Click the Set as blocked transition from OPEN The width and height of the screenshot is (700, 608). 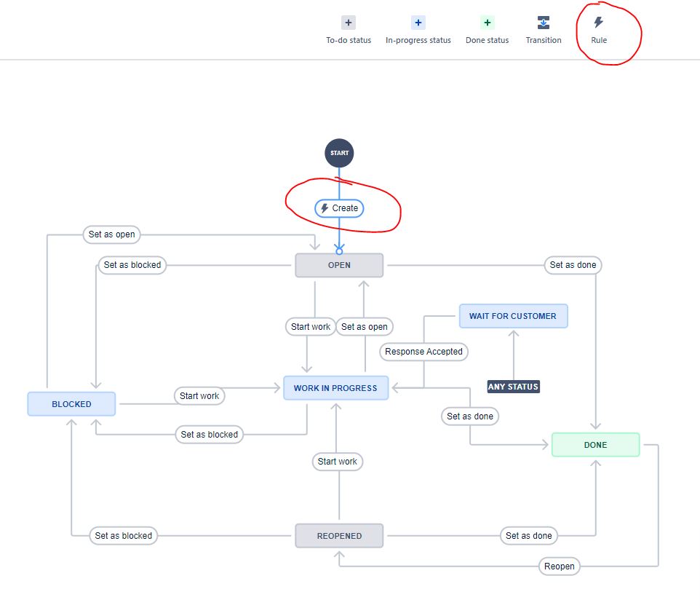[132, 265]
